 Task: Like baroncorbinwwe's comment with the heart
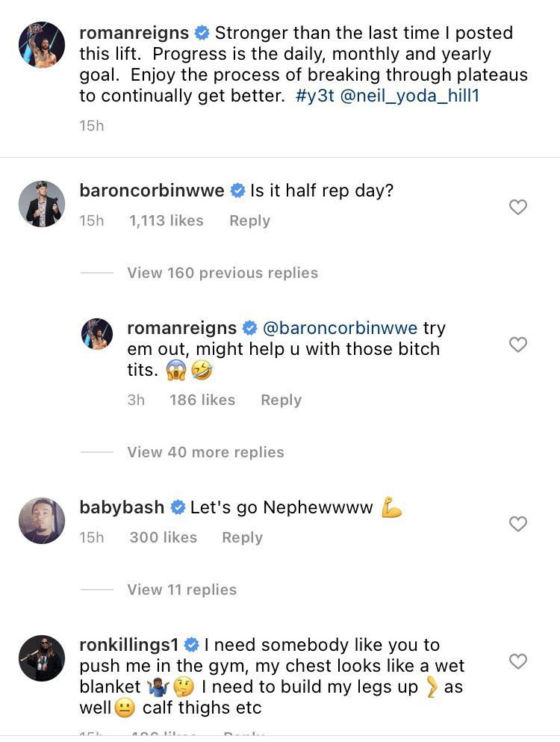tap(517, 207)
